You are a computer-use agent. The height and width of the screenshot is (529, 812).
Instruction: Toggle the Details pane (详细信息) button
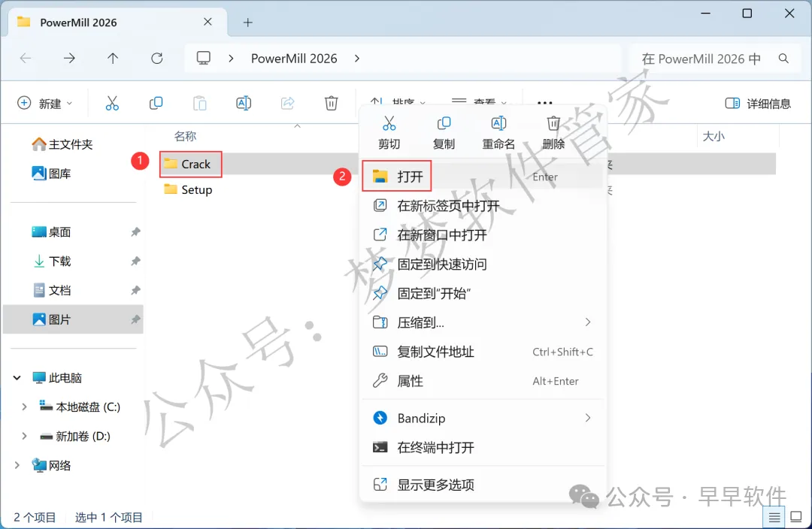(x=758, y=103)
